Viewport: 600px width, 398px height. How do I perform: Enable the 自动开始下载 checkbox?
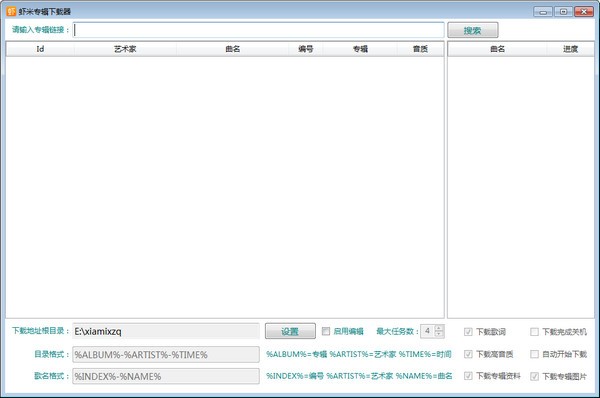(534, 354)
